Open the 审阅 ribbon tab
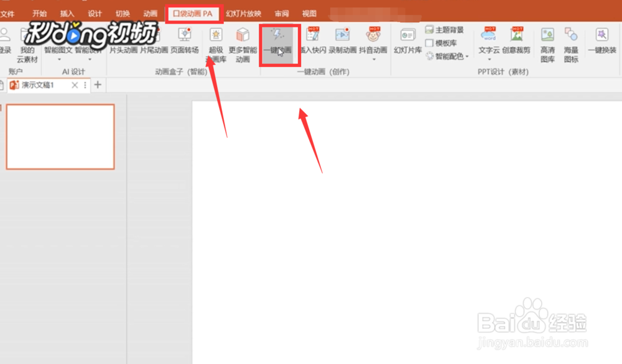Viewport: 622px width, 364px height. coord(282,14)
